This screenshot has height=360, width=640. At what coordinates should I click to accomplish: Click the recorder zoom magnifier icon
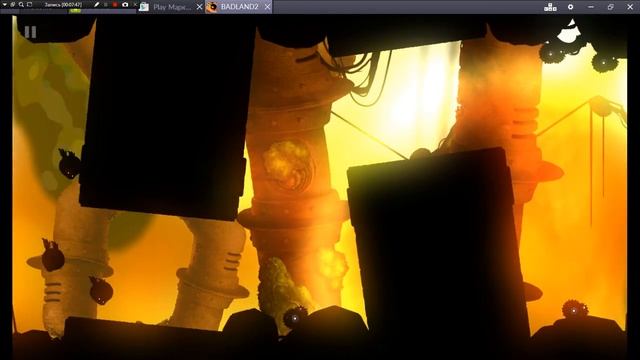tap(21, 4)
